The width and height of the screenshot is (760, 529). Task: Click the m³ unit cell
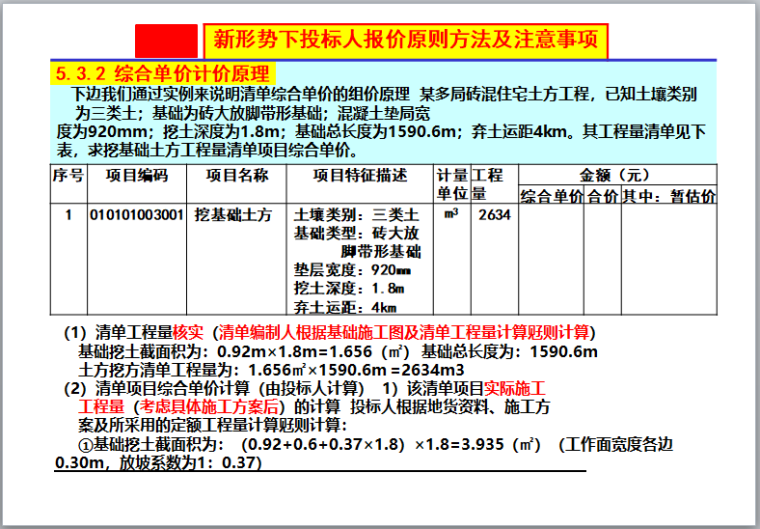click(x=451, y=214)
